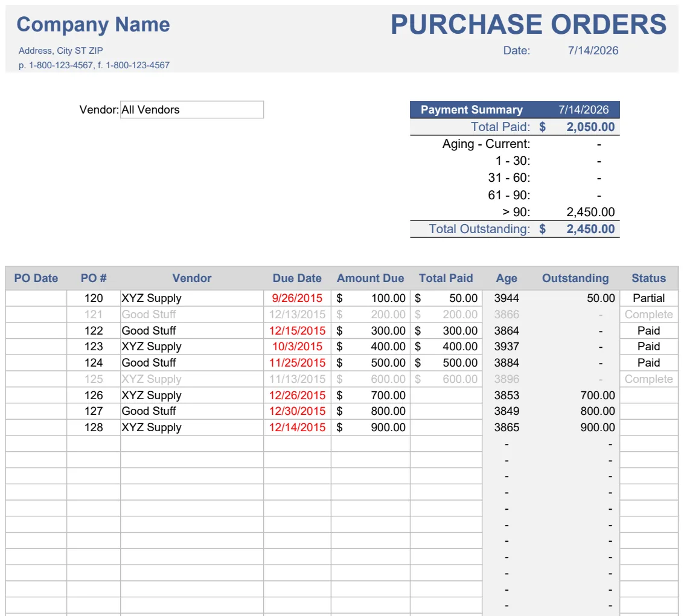The height and width of the screenshot is (616, 684).
Task: Click the Company Name heading
Action: pyautogui.click(x=94, y=24)
